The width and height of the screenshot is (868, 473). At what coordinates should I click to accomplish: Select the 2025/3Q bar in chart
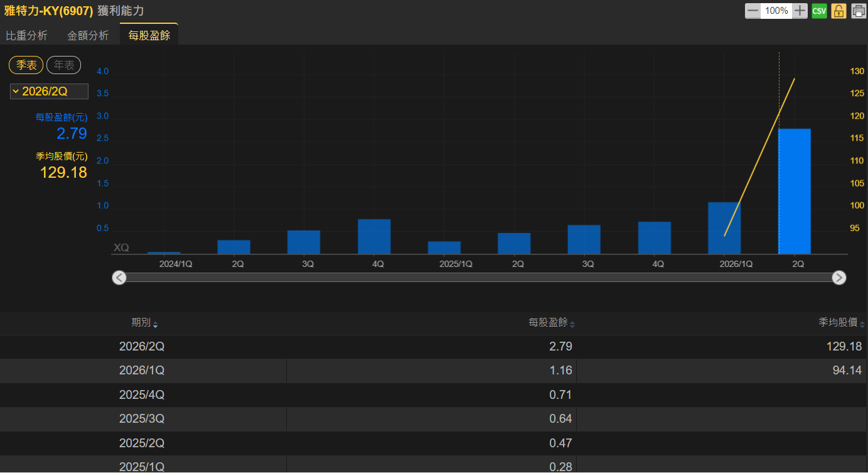click(584, 240)
